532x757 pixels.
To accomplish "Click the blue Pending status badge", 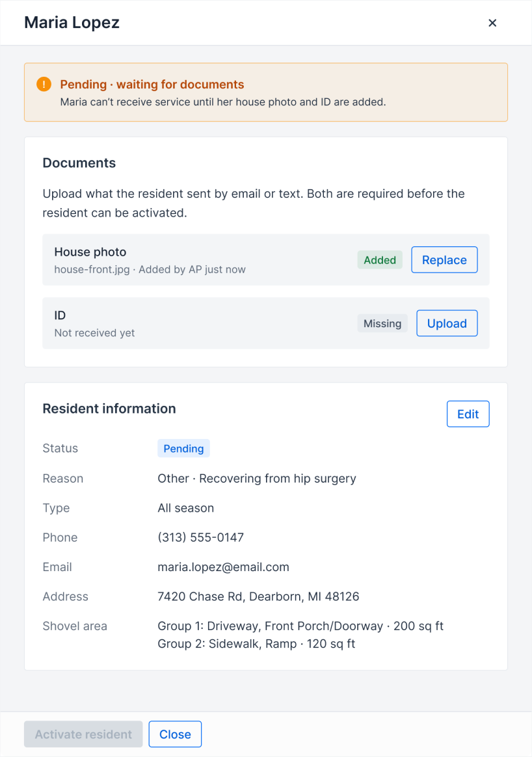I will [183, 448].
